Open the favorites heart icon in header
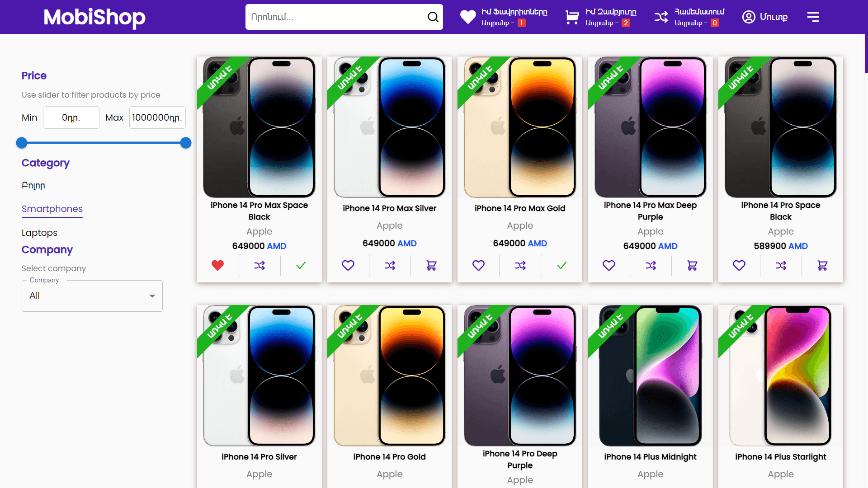This screenshot has height=488, width=868. (468, 17)
